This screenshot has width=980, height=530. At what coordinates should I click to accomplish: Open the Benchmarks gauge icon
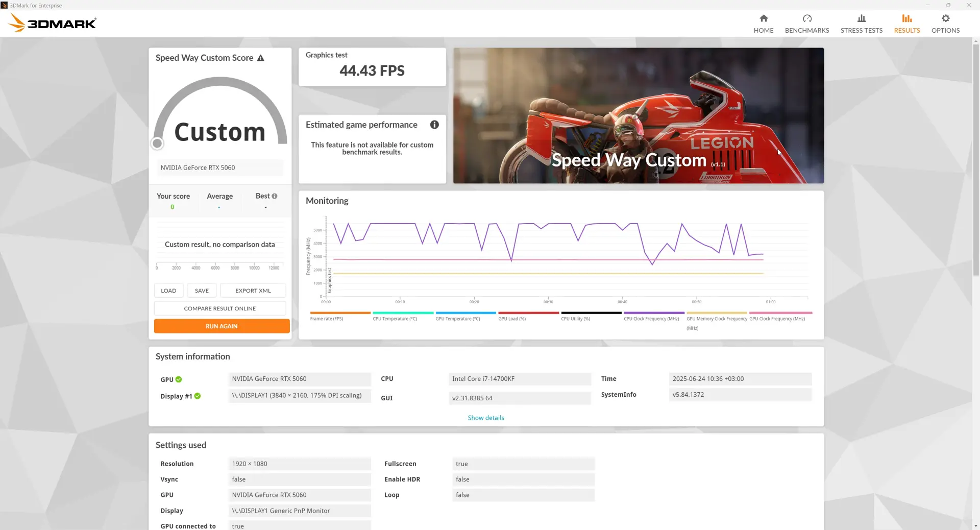[x=807, y=18]
